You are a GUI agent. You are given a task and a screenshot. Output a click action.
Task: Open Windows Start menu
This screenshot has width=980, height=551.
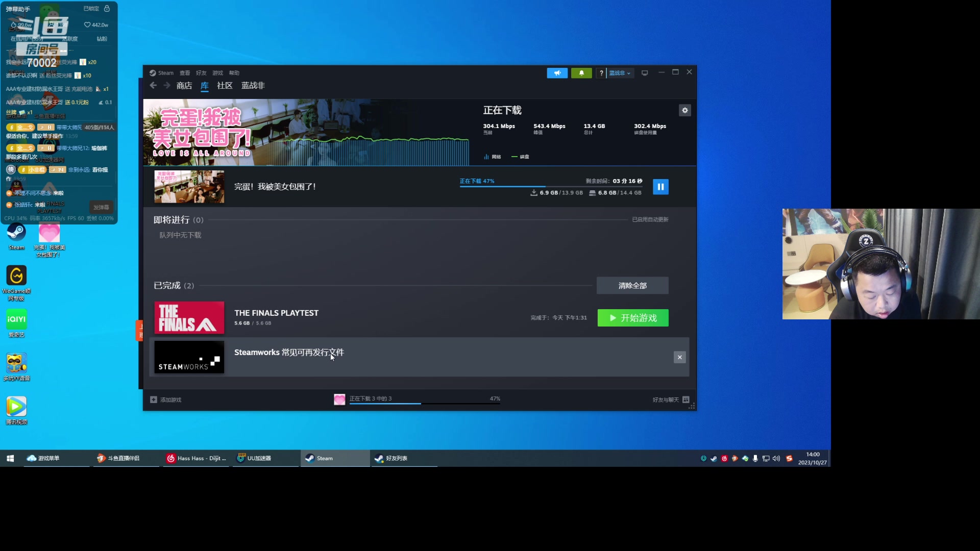[x=10, y=458]
